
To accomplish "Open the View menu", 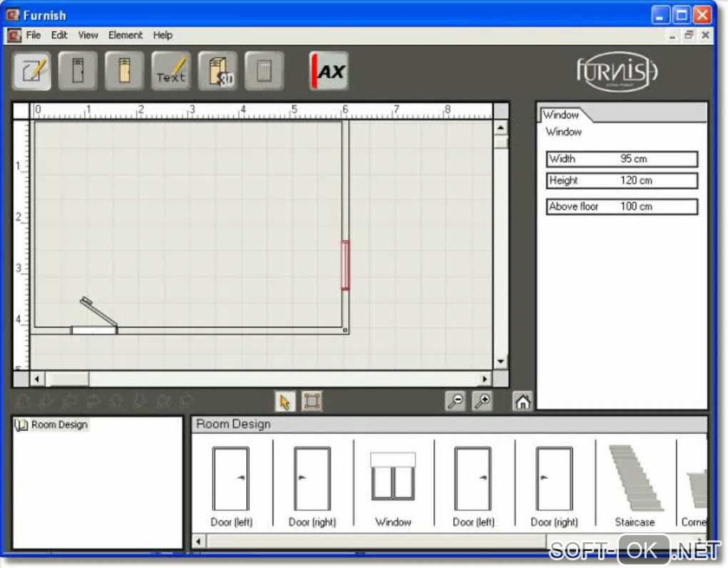I will click(88, 35).
